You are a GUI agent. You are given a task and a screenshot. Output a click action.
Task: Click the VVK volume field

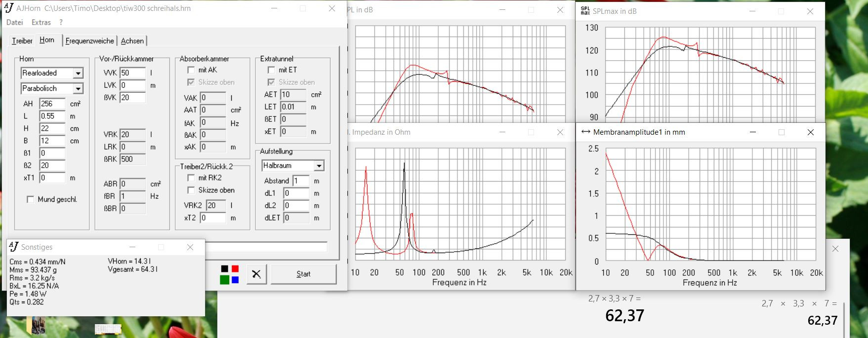tap(132, 73)
